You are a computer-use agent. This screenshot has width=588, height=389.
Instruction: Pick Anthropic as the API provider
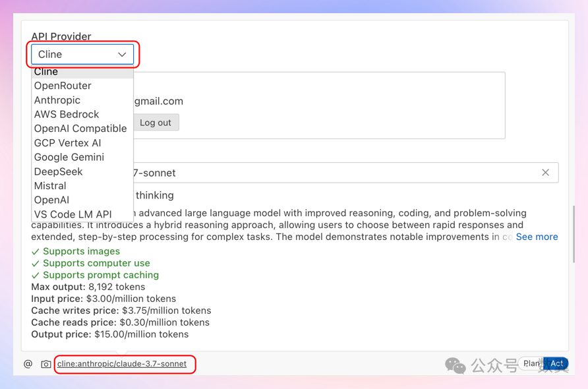[82, 100]
